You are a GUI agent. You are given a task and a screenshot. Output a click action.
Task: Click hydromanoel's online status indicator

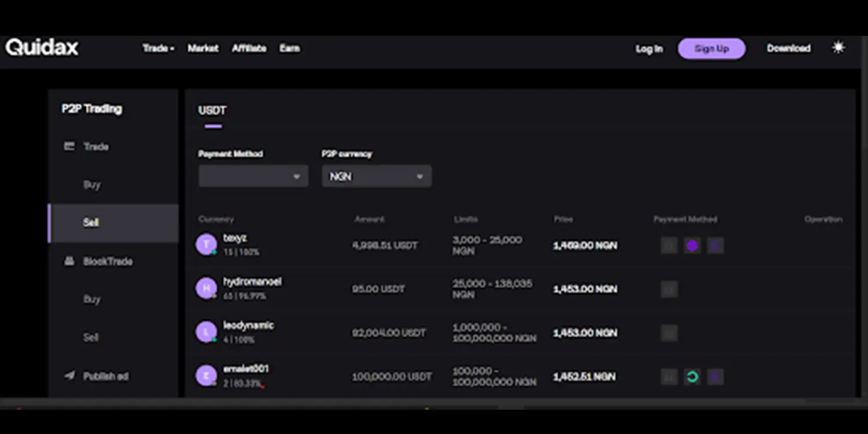click(x=214, y=295)
